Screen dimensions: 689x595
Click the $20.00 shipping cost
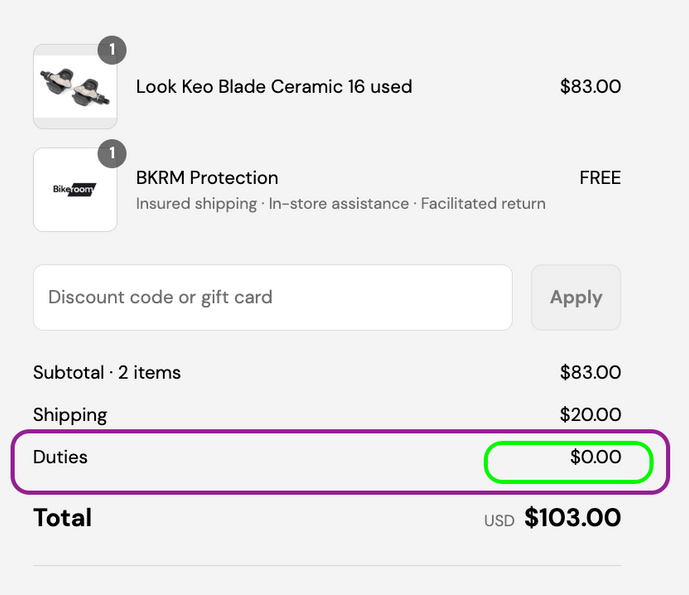tap(590, 414)
